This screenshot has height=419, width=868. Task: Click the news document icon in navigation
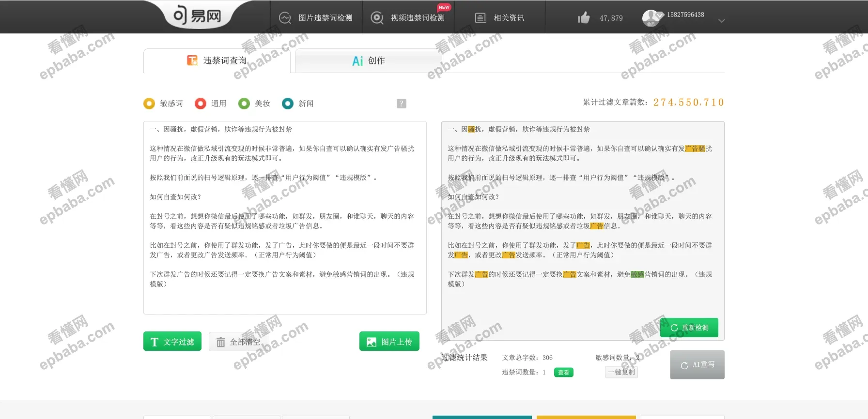[480, 18]
